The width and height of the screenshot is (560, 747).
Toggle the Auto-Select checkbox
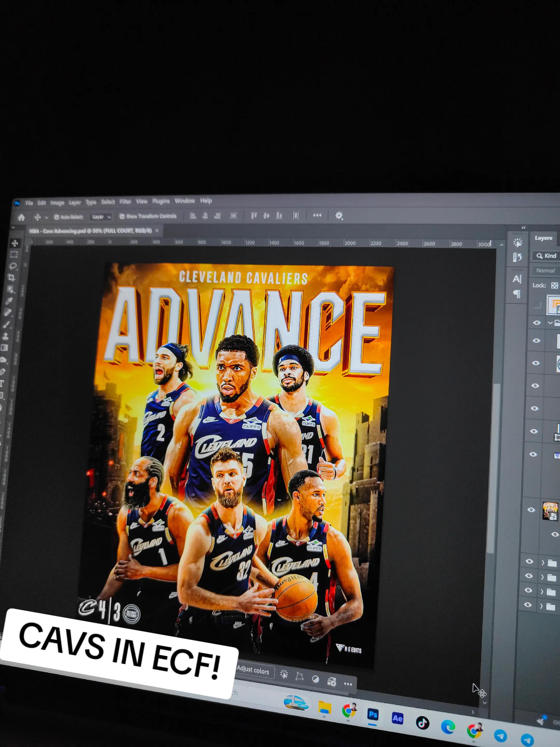tap(57, 217)
